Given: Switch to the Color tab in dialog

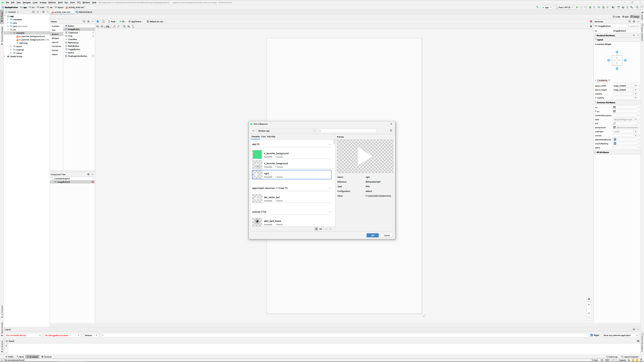Looking at the screenshot, I should coord(263,137).
